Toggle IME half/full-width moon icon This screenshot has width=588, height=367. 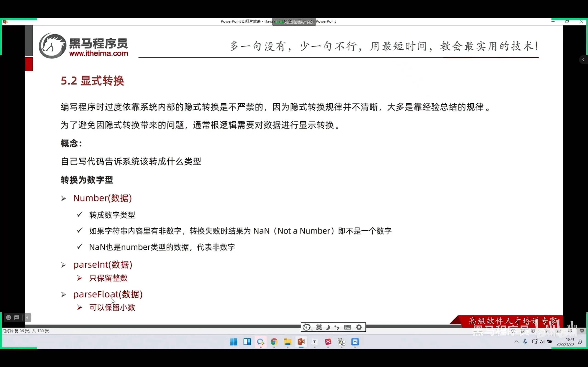point(328,327)
